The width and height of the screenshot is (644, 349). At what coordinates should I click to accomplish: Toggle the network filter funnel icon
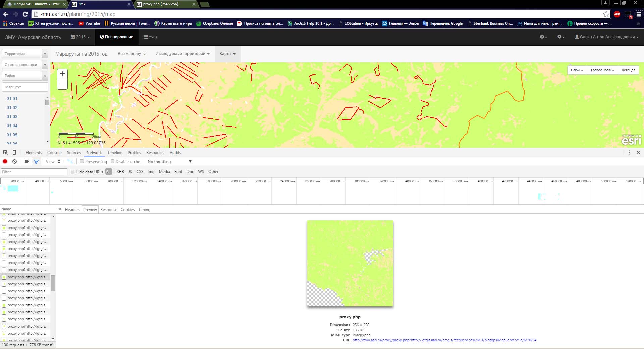36,162
